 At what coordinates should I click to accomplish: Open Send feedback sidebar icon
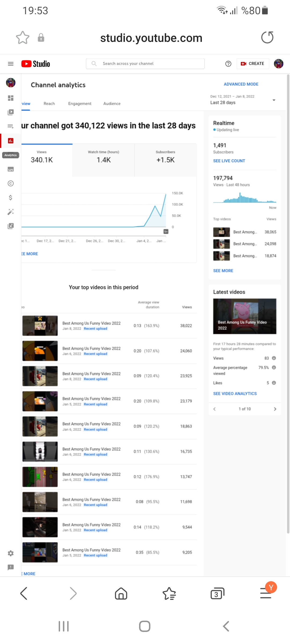[11, 567]
